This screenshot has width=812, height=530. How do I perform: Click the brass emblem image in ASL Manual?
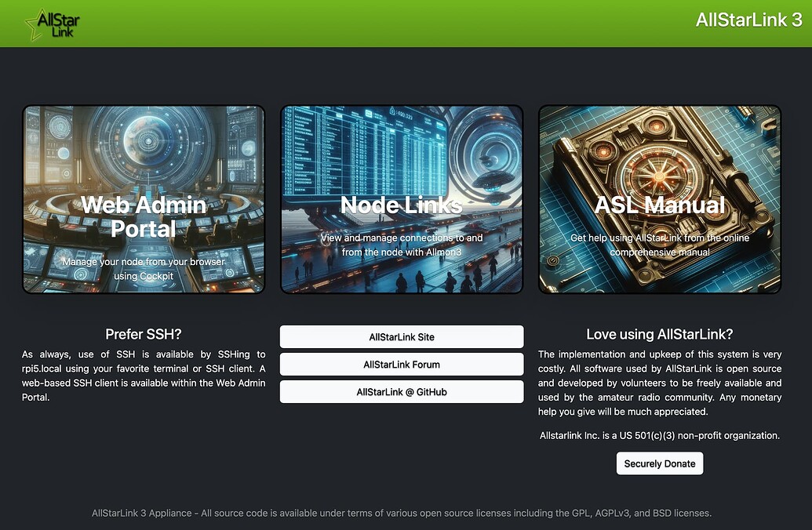click(659, 157)
